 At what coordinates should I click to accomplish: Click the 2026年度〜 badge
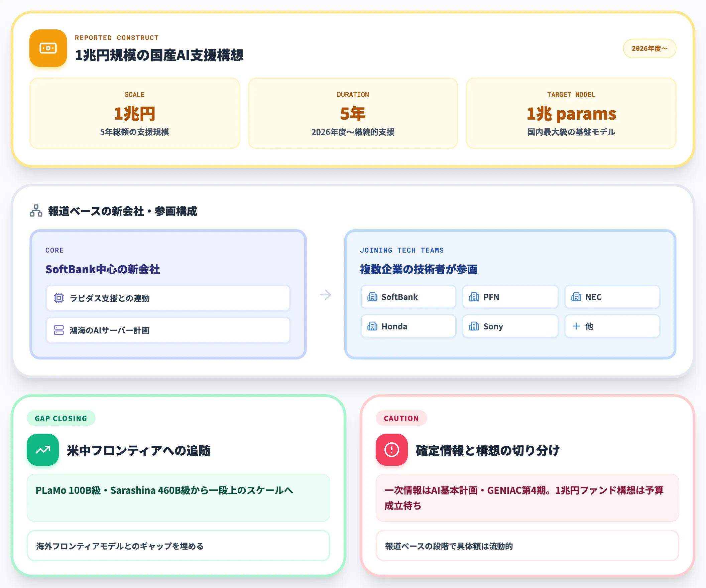coord(650,48)
